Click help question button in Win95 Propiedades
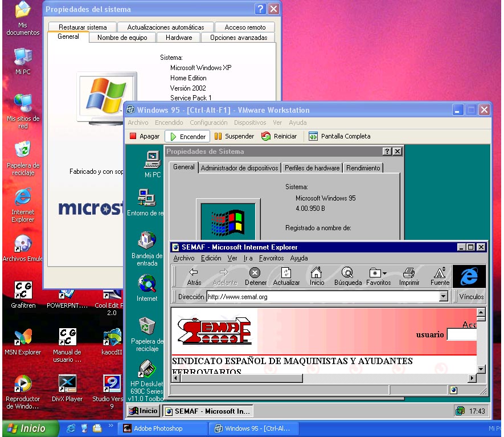The width and height of the screenshot is (504, 437). [x=387, y=151]
